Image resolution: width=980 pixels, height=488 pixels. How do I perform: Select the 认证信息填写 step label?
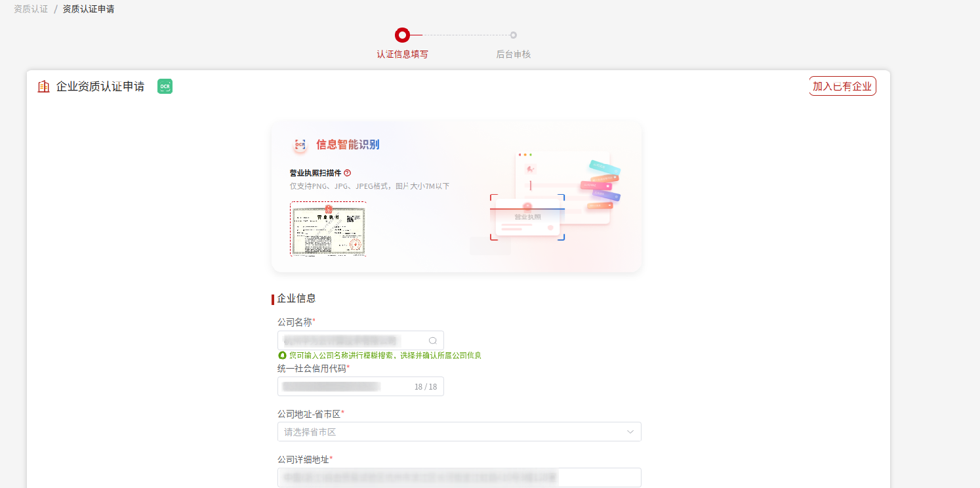tap(402, 54)
